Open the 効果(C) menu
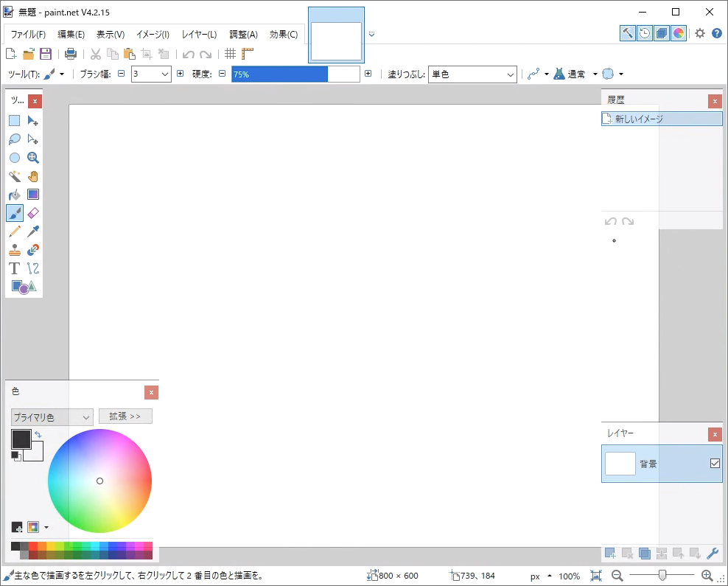The width and height of the screenshot is (728, 586). click(284, 35)
